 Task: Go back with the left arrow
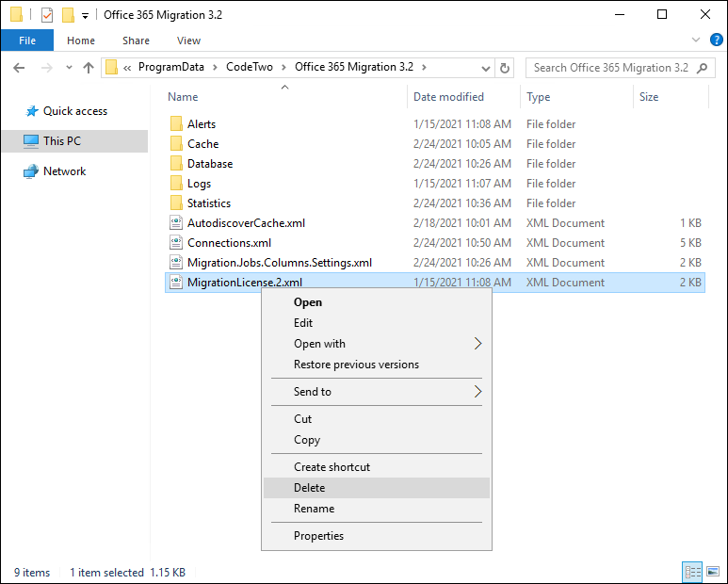tap(19, 68)
